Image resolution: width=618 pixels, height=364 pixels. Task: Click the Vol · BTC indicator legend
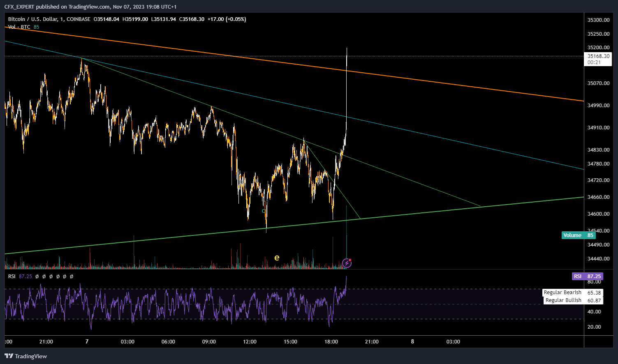click(19, 27)
